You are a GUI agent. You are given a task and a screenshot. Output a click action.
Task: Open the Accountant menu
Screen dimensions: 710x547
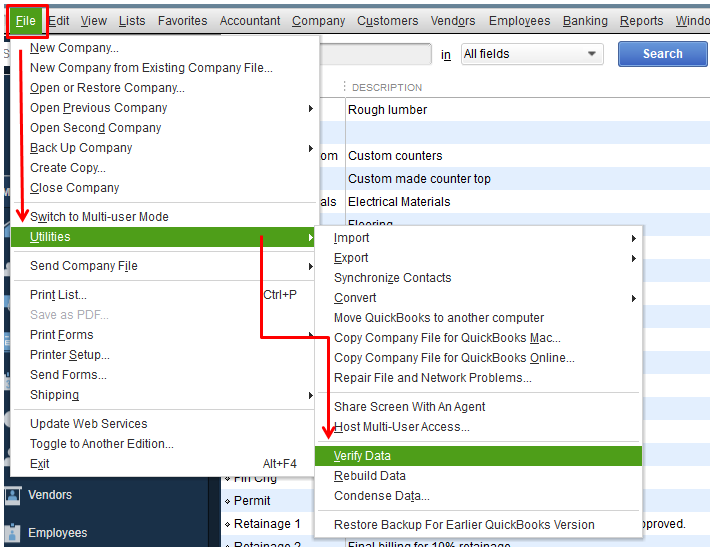click(x=250, y=21)
